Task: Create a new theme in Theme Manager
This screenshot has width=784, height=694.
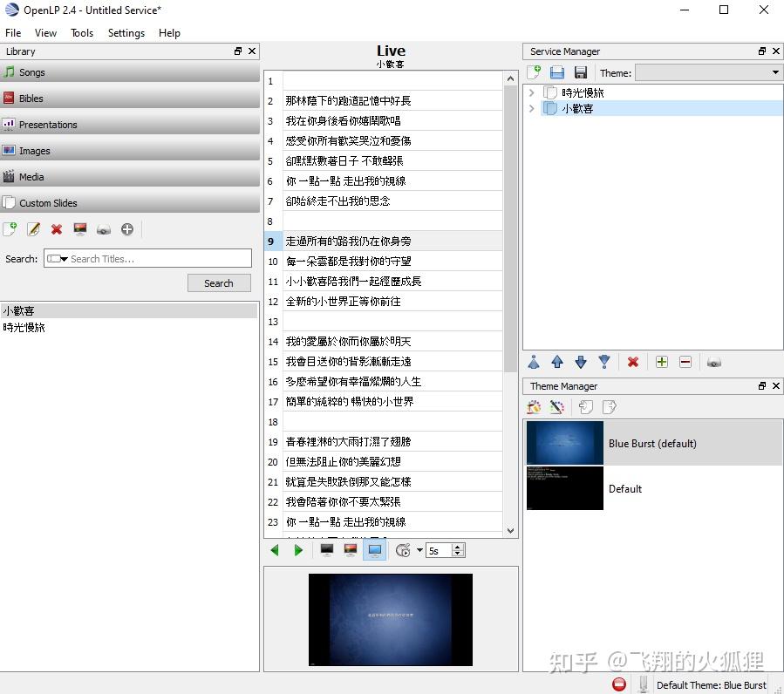Action: (x=534, y=406)
